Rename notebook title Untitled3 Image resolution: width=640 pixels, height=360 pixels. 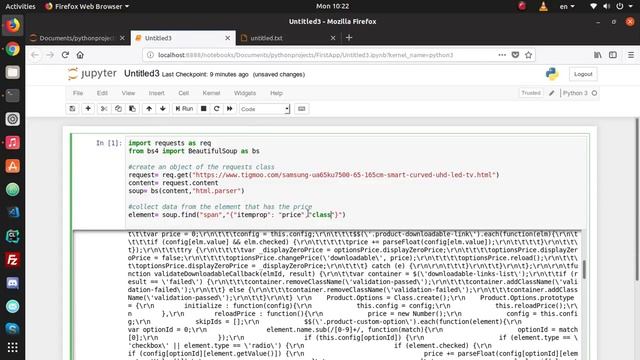tap(142, 73)
